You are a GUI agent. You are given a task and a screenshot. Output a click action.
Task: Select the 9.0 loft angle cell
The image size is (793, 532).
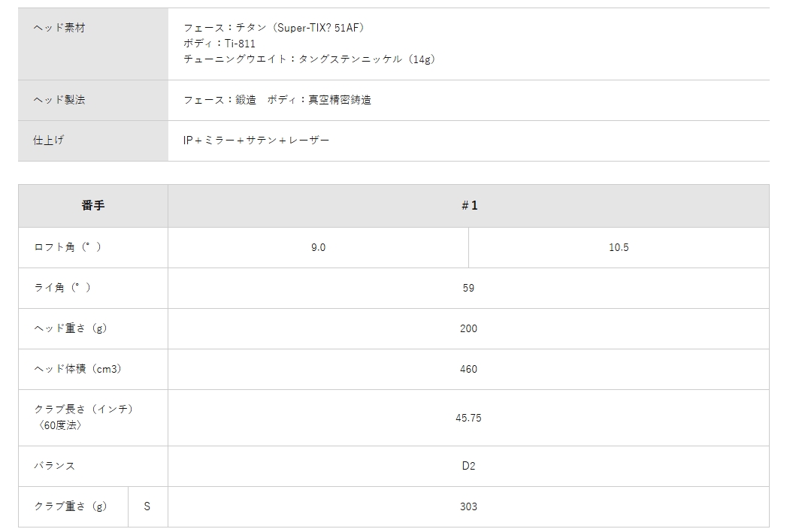[x=318, y=247]
